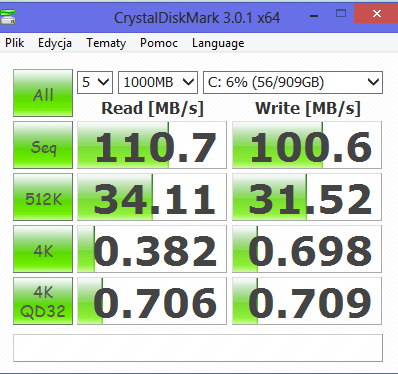Click the 4K write result 0.698

tap(307, 249)
